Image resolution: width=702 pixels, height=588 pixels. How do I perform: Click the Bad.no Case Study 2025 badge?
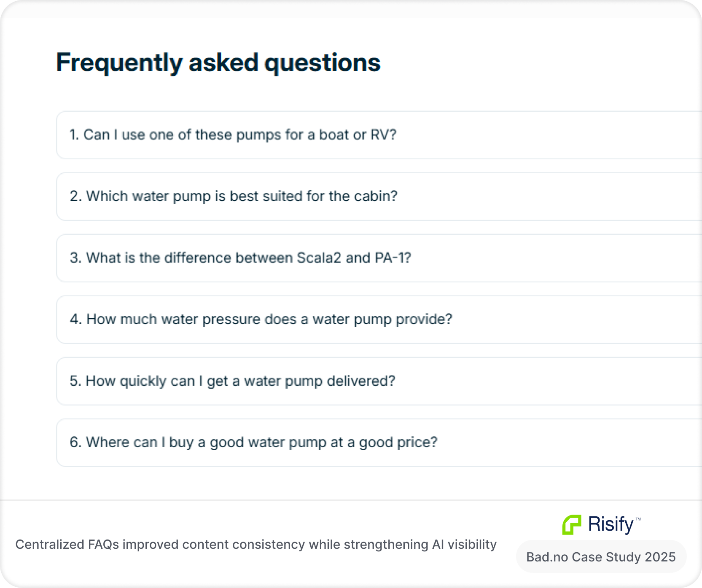pos(601,557)
